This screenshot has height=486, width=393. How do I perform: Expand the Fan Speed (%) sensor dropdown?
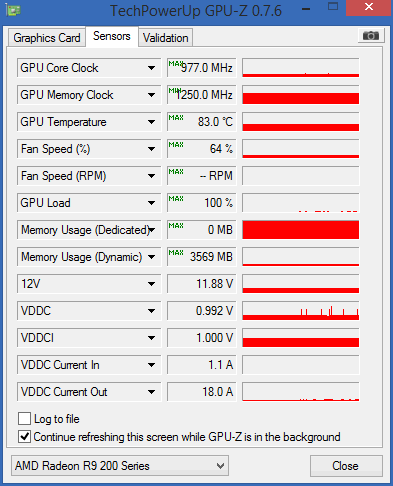151,149
